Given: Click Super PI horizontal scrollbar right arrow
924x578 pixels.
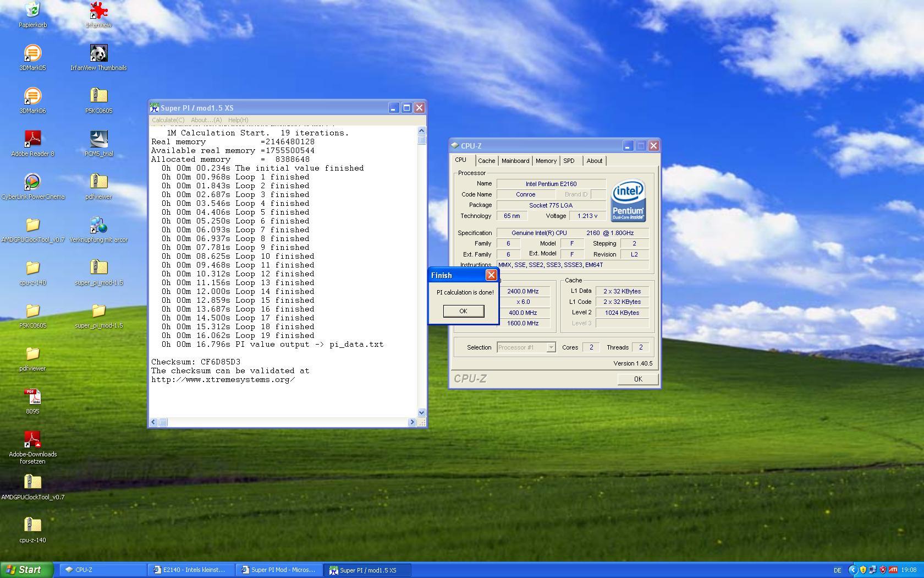Looking at the screenshot, I should [x=411, y=422].
